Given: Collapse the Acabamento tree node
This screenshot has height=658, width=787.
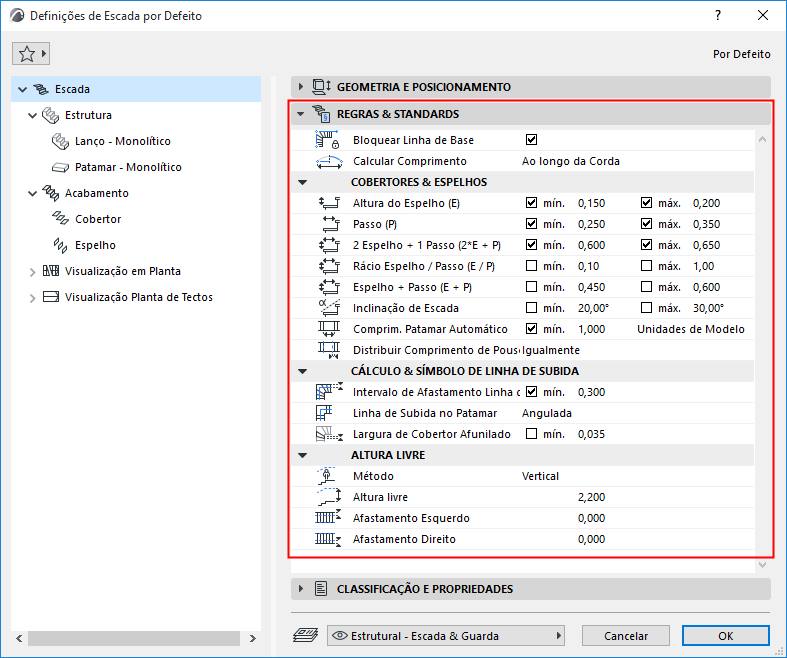Looking at the screenshot, I should coord(33,193).
